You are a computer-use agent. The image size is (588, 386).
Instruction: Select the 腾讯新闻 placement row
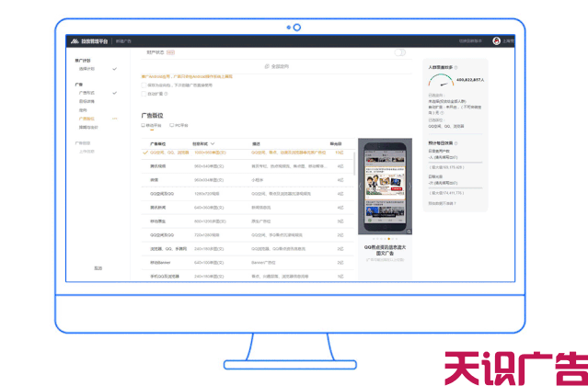tap(248, 208)
